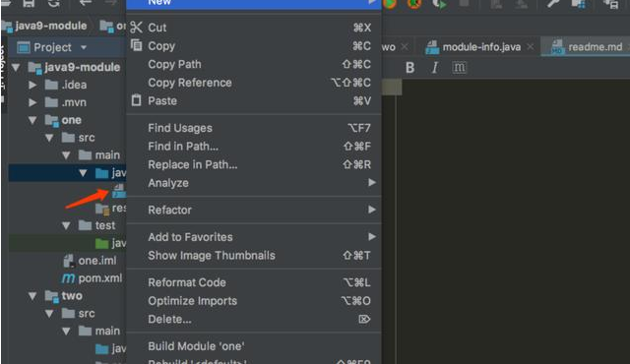This screenshot has width=630, height=364.
Task: Click the Paste clipboard icon
Action: click(136, 100)
